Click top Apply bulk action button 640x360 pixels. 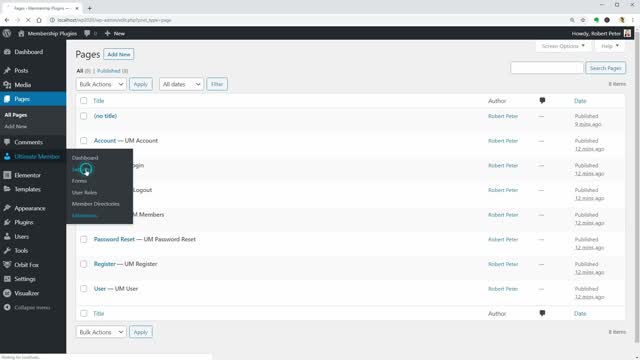point(141,84)
